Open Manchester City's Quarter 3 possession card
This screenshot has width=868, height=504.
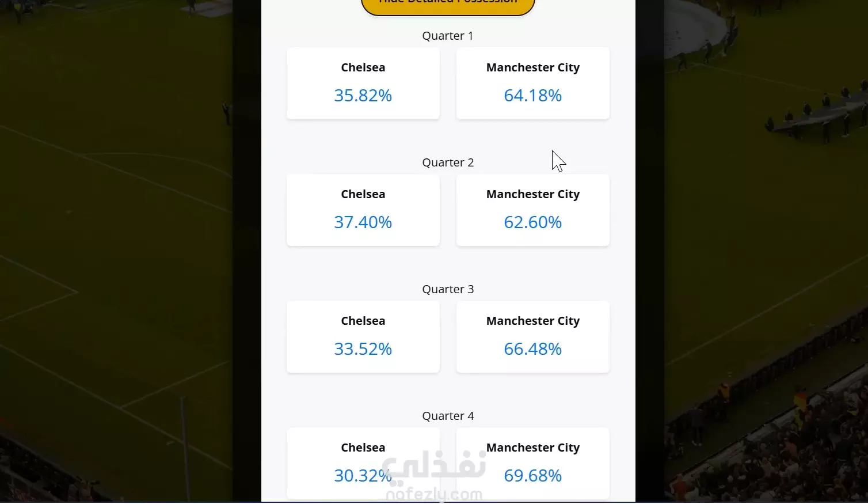pos(533,337)
